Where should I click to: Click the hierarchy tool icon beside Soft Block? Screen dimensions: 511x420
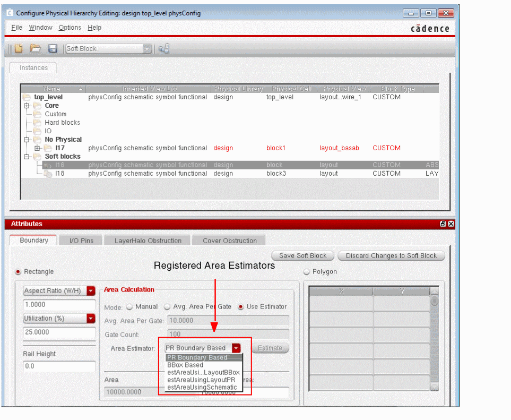point(164,49)
